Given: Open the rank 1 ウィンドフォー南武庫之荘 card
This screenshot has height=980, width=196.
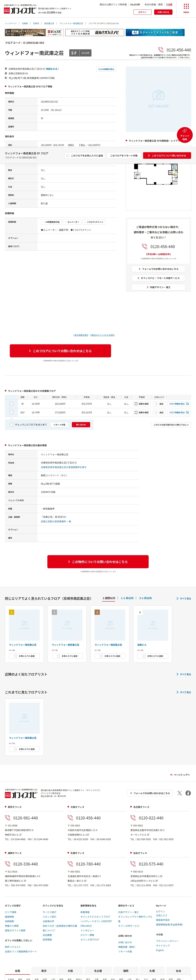Looking at the screenshot, I should (24, 635).
